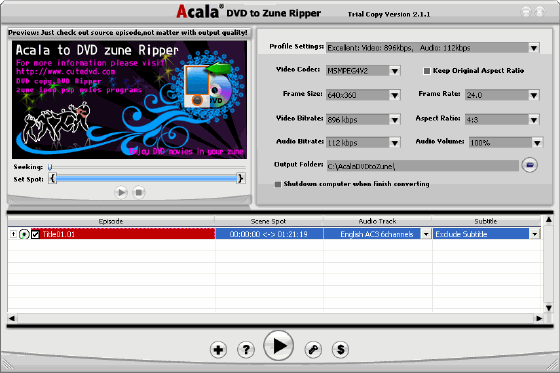The image size is (560, 373).
Task: Click the Scene Spot column header
Action: 269,221
